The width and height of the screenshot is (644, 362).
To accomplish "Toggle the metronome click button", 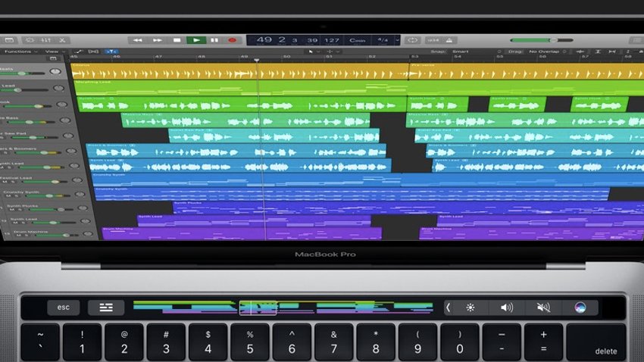I will [x=449, y=40].
